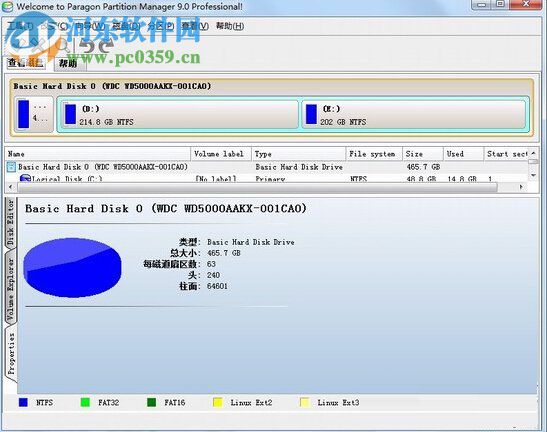Minimize the Paragon Partition Manager window
The image size is (547, 432).
click(482, 5)
